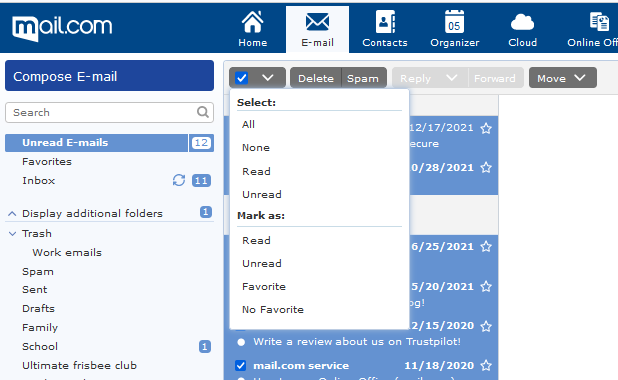Open the Organizer calendar tab
Viewport: 618px width, 380px height.
454,29
